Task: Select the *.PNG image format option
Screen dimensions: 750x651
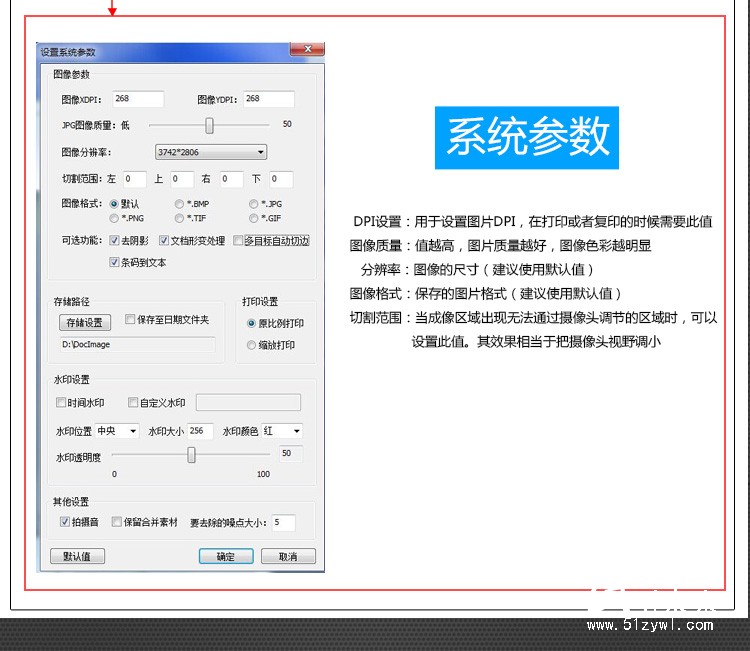Action: pos(115,217)
